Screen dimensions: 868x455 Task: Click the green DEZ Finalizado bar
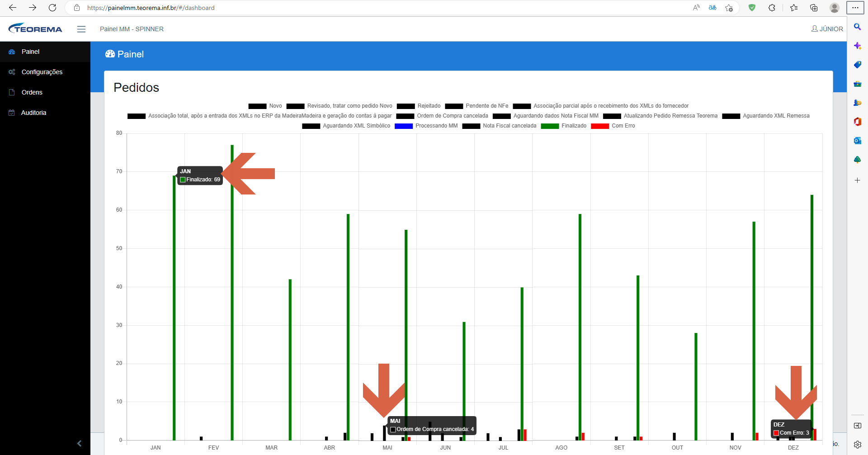pos(812,318)
